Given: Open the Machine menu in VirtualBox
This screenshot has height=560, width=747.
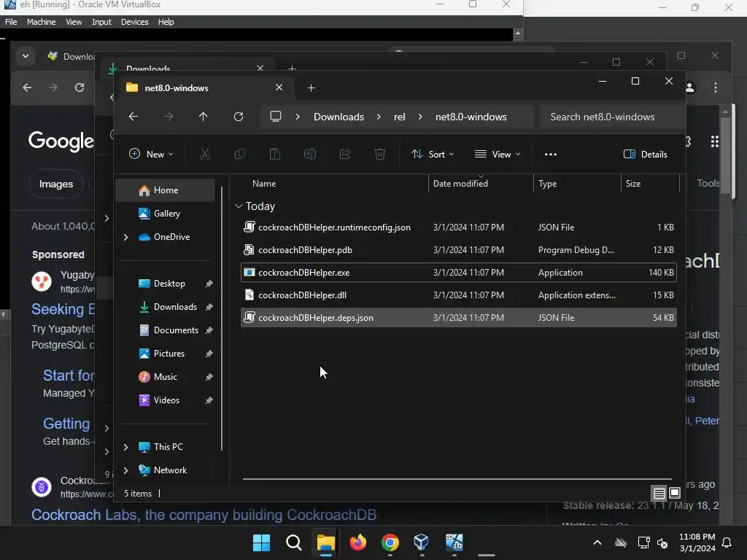Looking at the screenshot, I should pos(41,22).
